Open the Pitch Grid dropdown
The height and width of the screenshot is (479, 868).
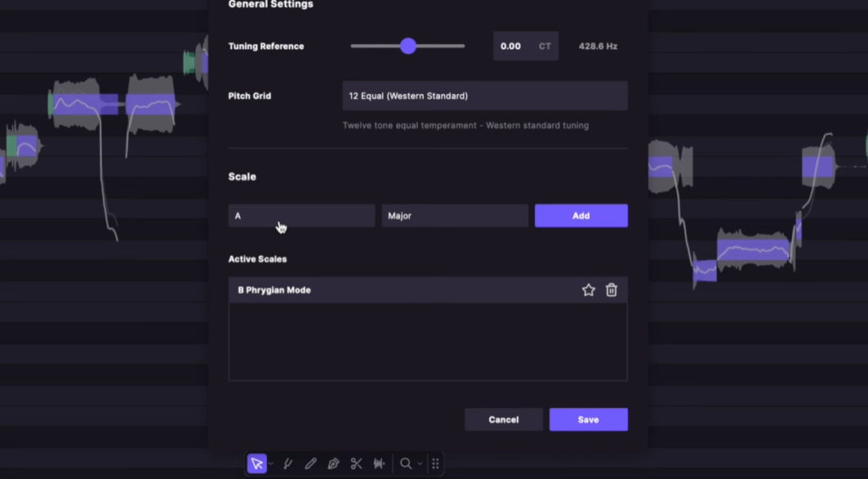pos(485,96)
